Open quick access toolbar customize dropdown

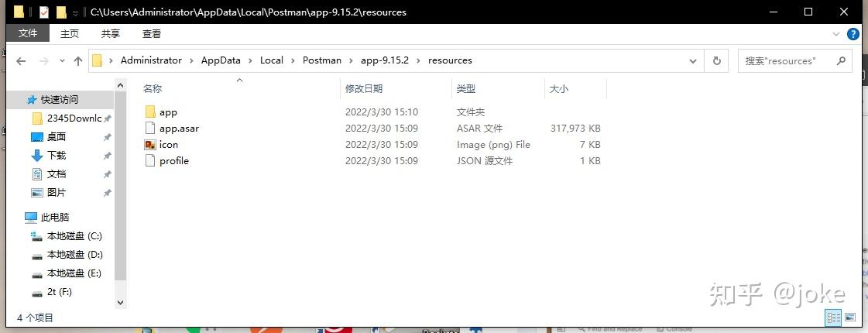(75, 12)
